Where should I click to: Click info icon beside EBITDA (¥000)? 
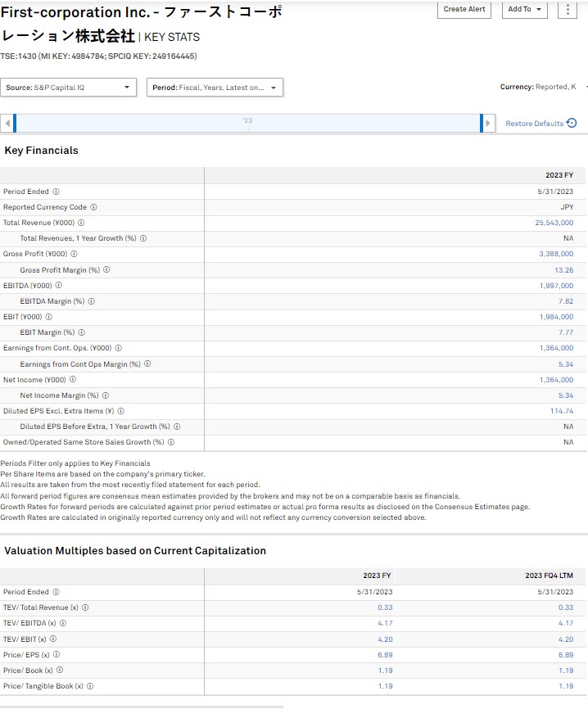[59, 285]
